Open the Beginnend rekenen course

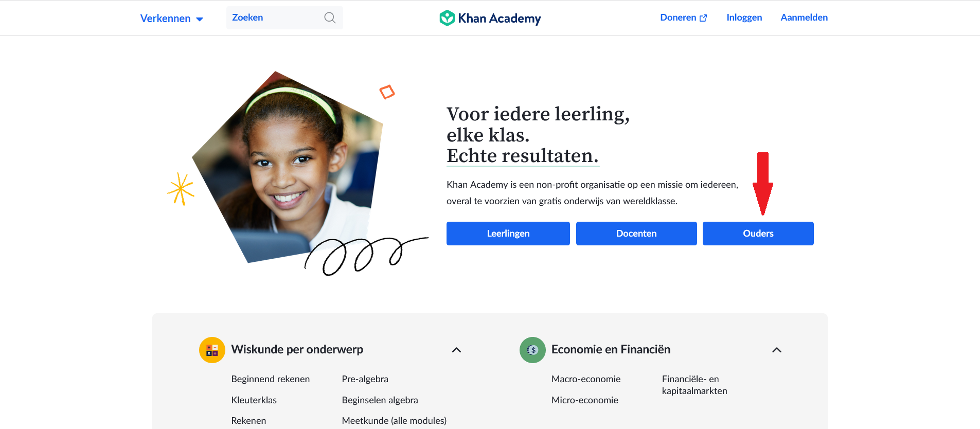pos(271,379)
